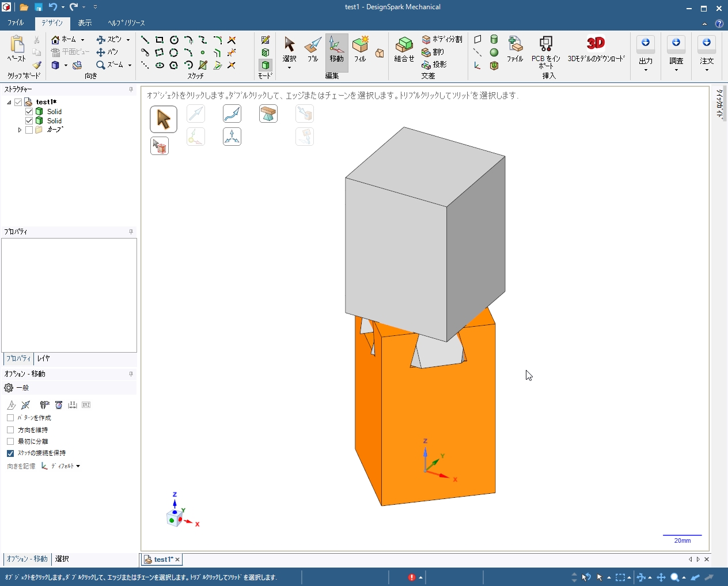728x586 pixels.
Task: Activate the Move (移動) tool
Action: tap(336, 49)
